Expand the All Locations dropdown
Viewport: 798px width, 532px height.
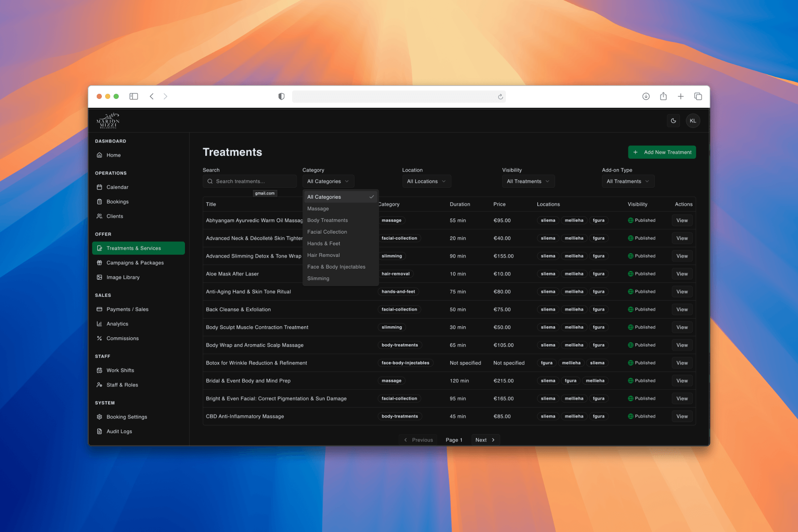click(426, 181)
